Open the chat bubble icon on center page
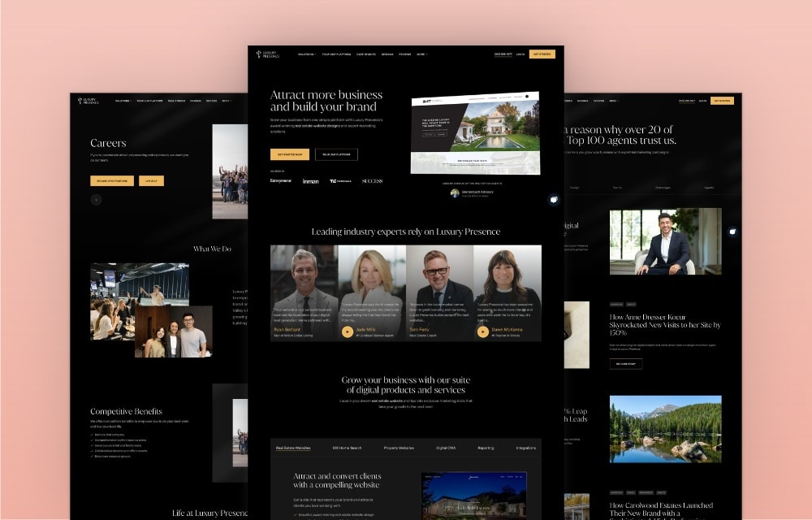Viewport: 812px width, 520px height. point(553,200)
